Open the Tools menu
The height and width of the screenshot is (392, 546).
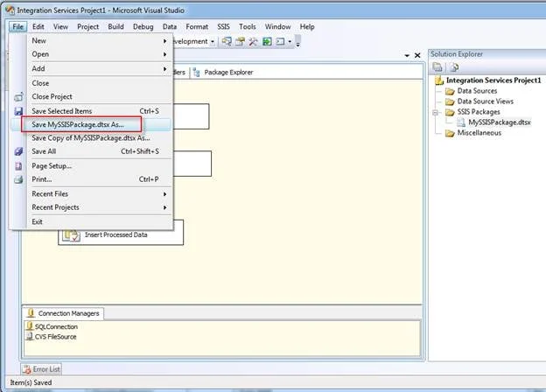[x=248, y=27]
